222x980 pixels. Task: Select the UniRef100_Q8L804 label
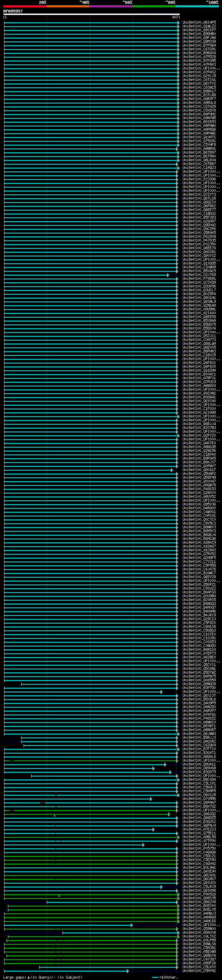point(199,160)
